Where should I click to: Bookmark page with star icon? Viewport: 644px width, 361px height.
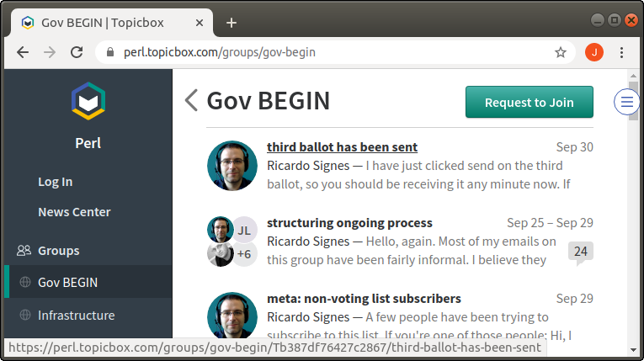561,52
